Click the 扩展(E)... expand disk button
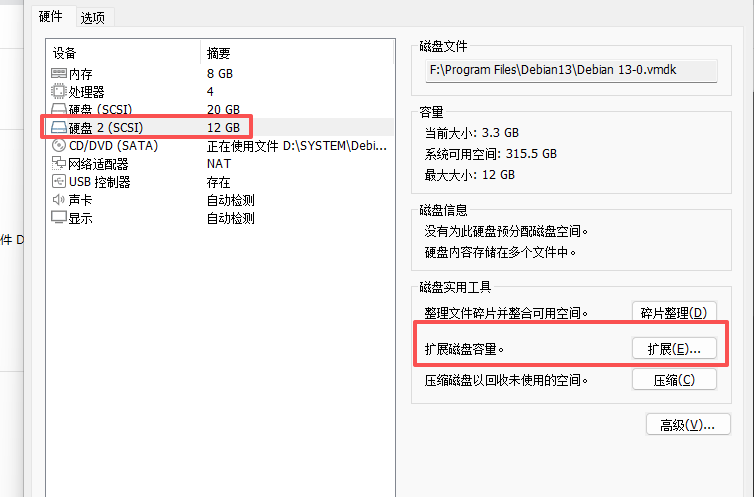This screenshot has width=754, height=497. pyautogui.click(x=674, y=348)
